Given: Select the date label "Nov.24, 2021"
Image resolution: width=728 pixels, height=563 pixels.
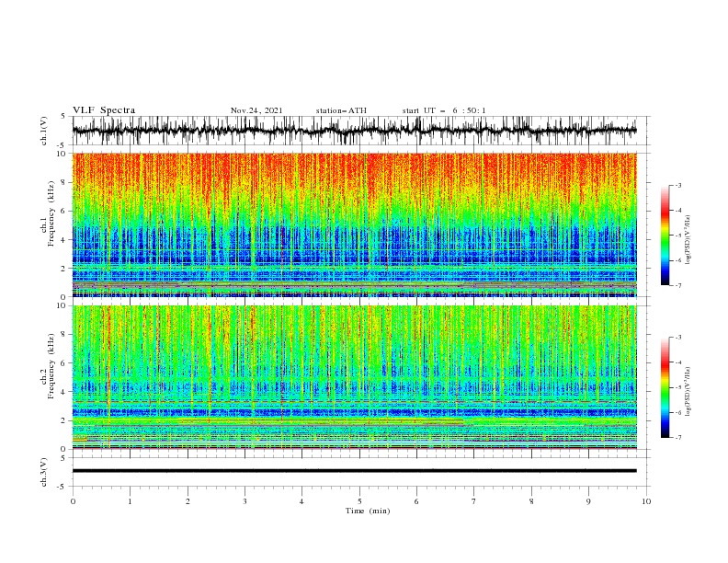Looking at the screenshot, I should pyautogui.click(x=256, y=110).
